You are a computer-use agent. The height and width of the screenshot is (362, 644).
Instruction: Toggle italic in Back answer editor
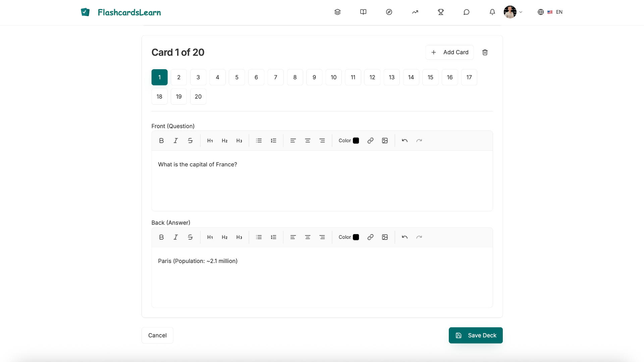(175, 237)
